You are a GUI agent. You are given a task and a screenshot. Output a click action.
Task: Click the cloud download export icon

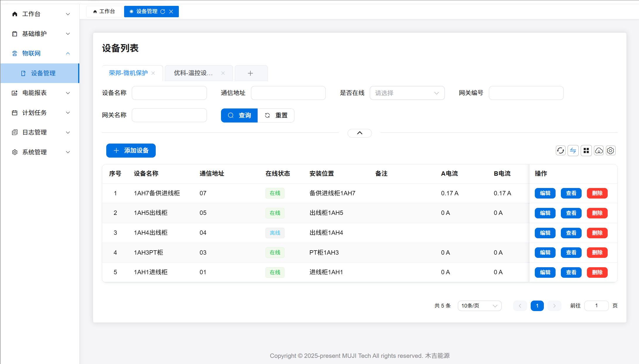pyautogui.click(x=599, y=151)
